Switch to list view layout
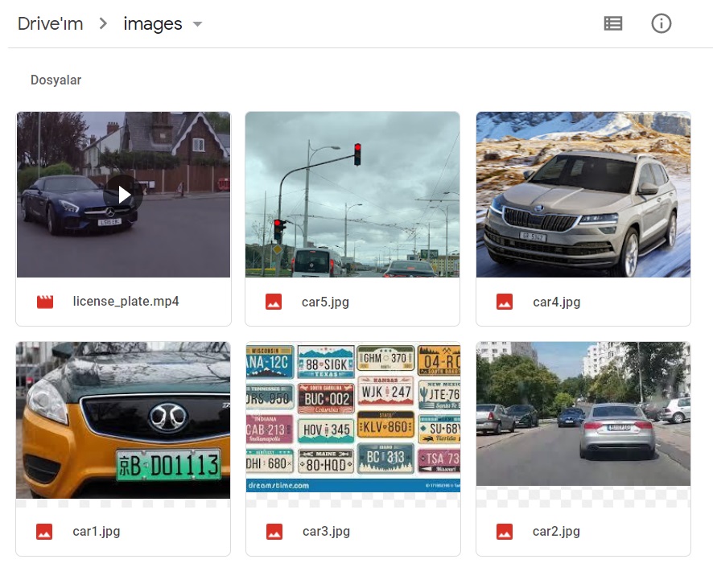Screen dimensions: 713x588 coord(612,23)
